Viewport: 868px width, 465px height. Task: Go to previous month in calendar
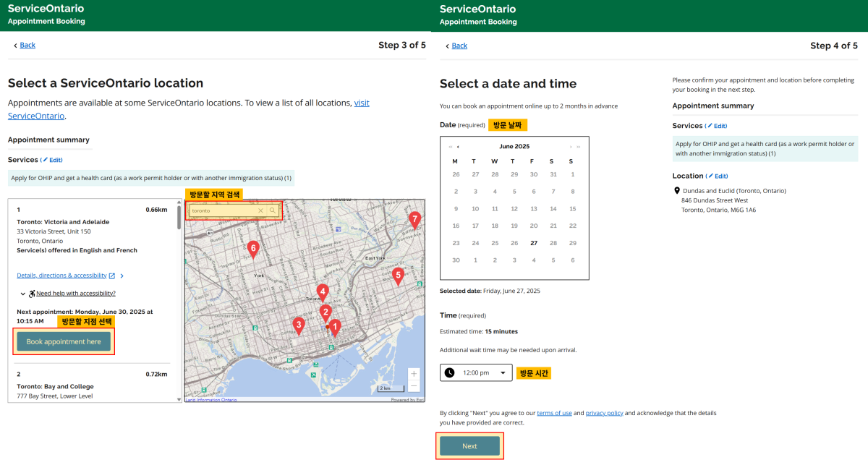pyautogui.click(x=458, y=146)
